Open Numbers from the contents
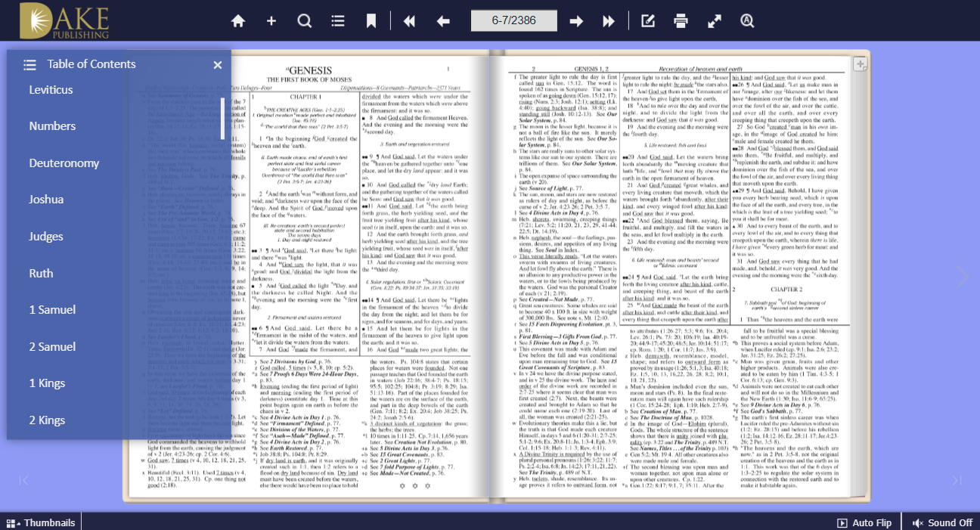Image resolution: width=980 pixels, height=530 pixels. [x=53, y=126]
